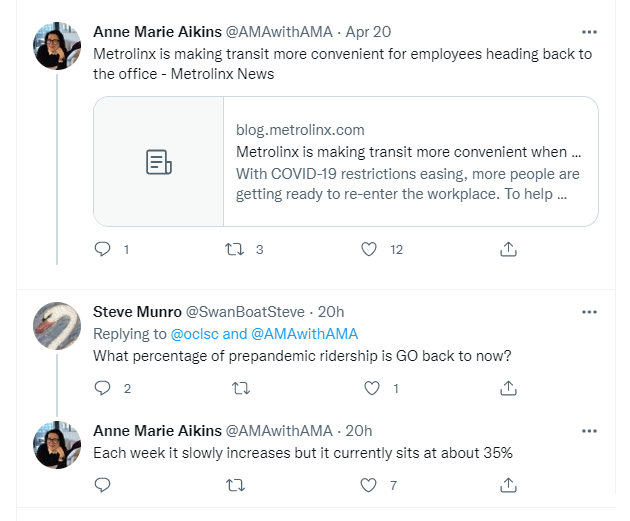The width and height of the screenshot is (630, 521).
Task: Like the 35% ridership reply
Action: (x=369, y=485)
